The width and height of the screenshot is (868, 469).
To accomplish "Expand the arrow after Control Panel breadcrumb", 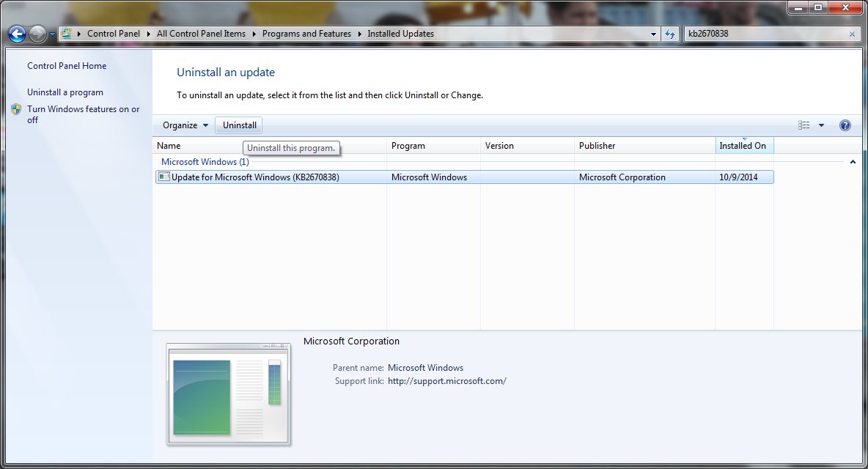I will click(148, 34).
